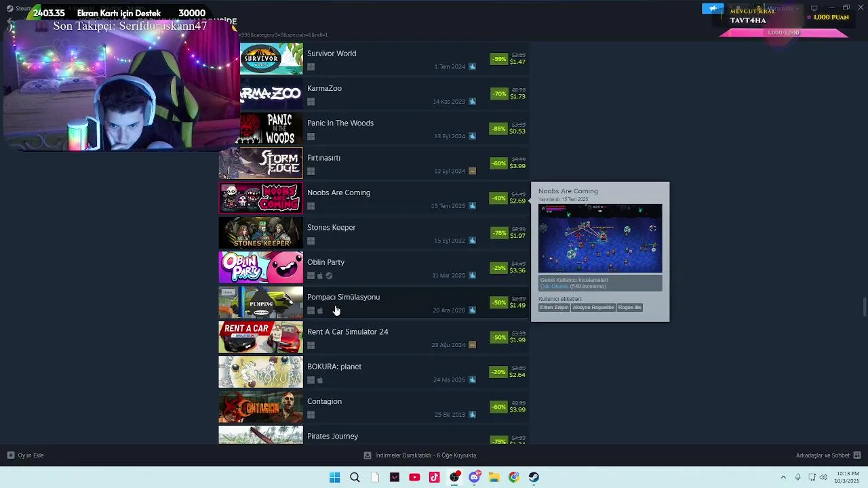Open the YouTube taskbar icon
Screen dimensions: 868x488
coord(414,477)
